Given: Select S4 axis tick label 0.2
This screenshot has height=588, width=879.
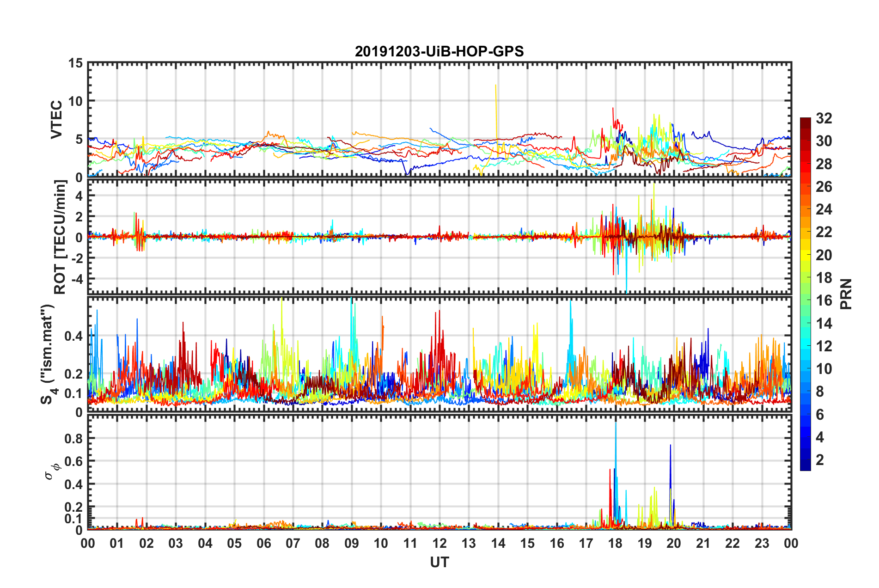Looking at the screenshot, I should point(74,374).
